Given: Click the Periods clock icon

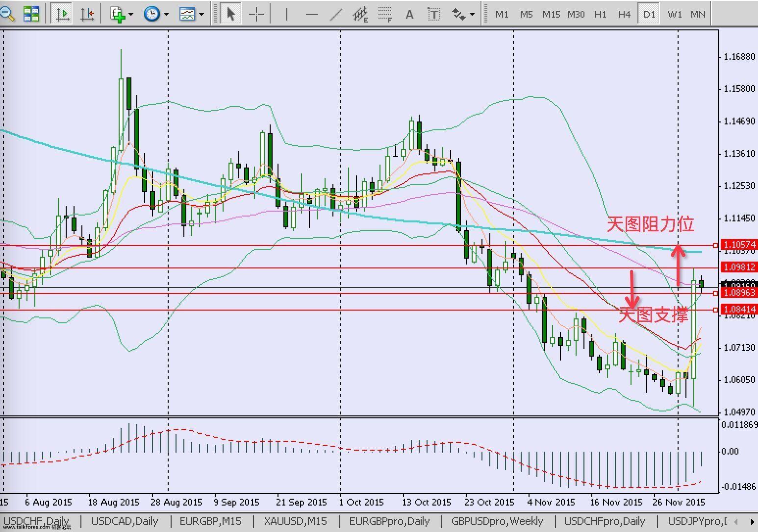Looking at the screenshot, I should tap(152, 14).
